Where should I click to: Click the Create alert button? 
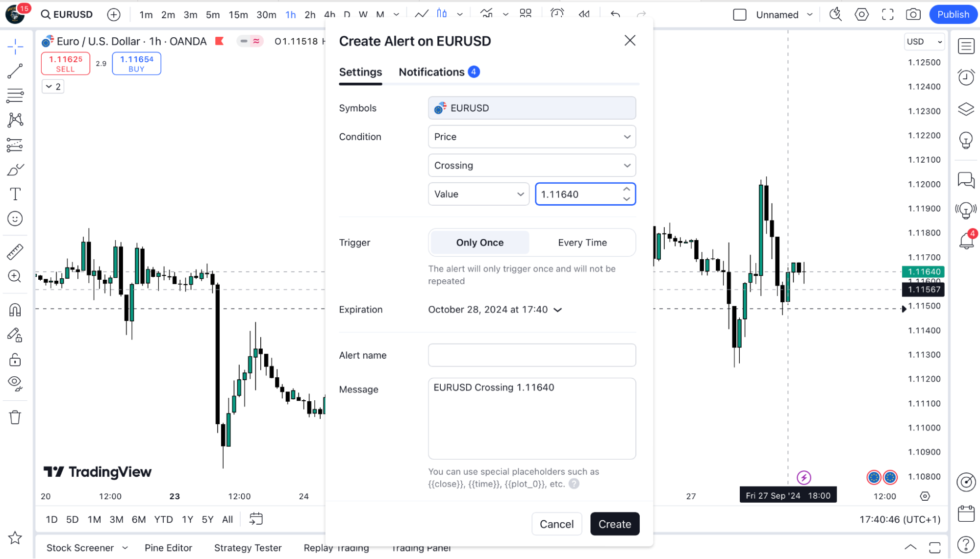click(x=615, y=524)
